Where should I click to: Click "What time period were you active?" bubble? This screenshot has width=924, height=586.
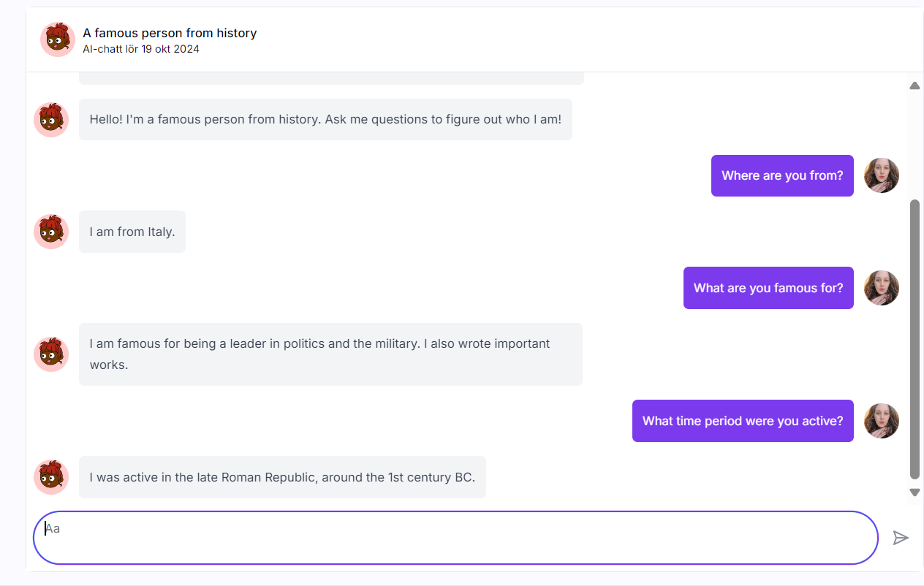(743, 421)
